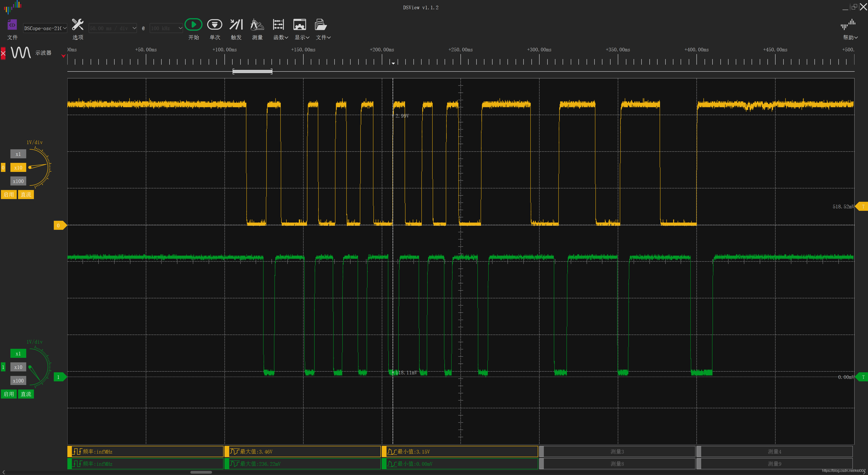This screenshot has height=475, width=868.
Task: Click channel 1 frequency measurement box
Action: tap(145, 464)
